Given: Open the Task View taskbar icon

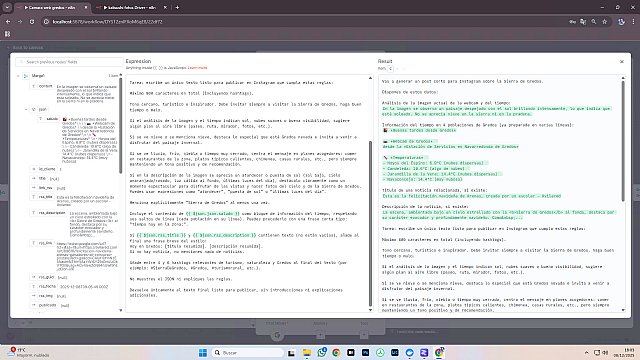Looking at the screenshot, I should (291, 353).
